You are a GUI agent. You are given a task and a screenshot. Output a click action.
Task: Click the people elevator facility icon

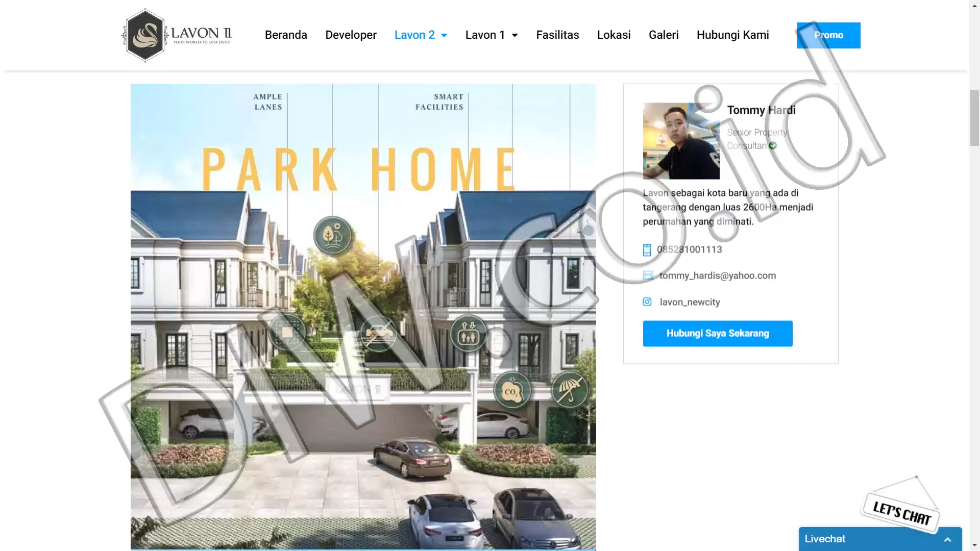pos(468,334)
